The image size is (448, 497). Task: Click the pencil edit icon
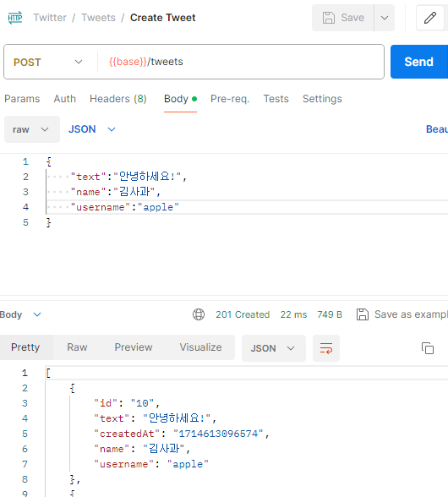(x=430, y=18)
